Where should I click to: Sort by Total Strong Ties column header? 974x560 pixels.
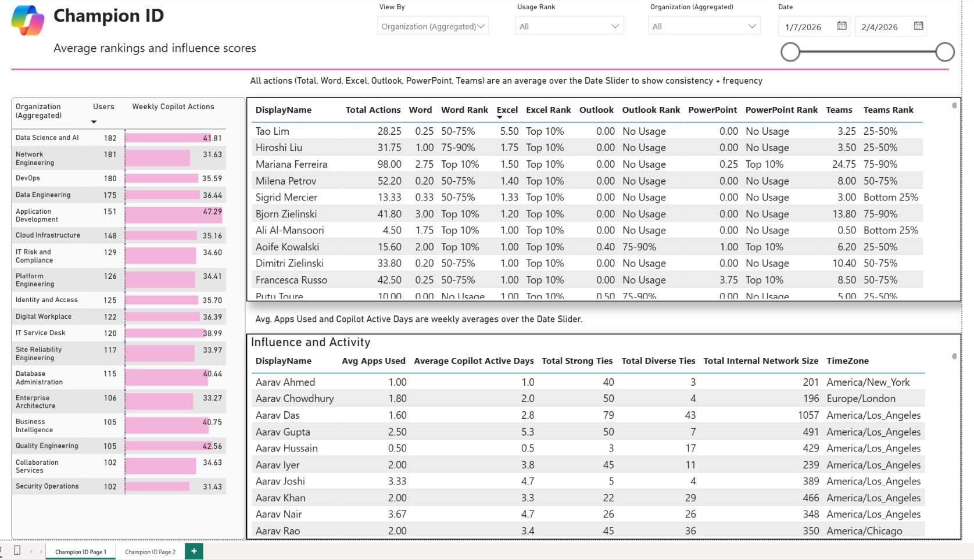(x=577, y=361)
